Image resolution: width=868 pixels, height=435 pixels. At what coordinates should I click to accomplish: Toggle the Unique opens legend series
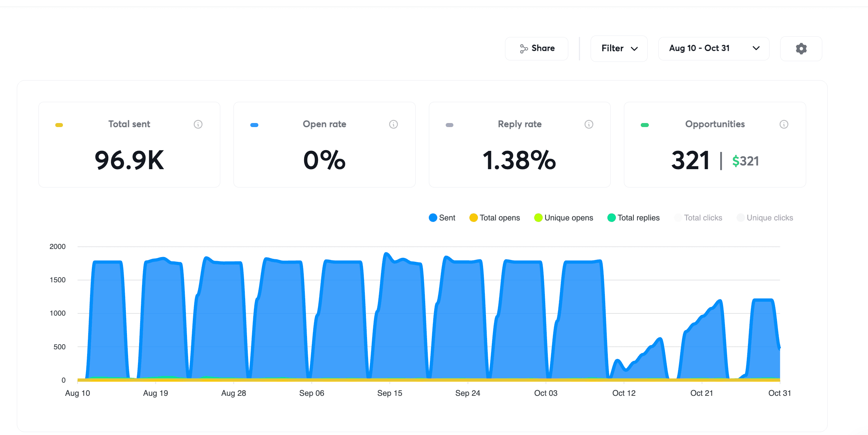click(564, 218)
